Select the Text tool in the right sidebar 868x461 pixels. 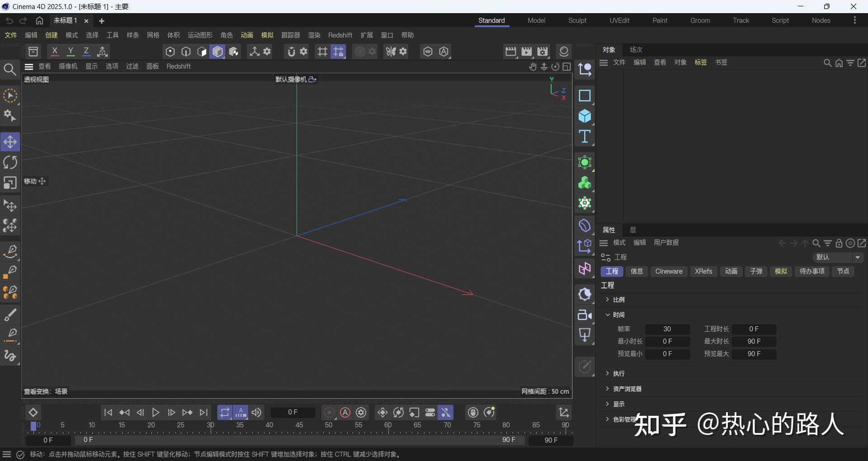pyautogui.click(x=585, y=137)
